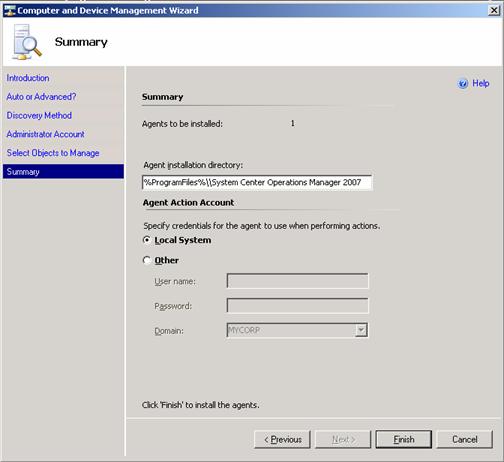
Task: Click the "Click 'Finish' to install" text
Action: pyautogui.click(x=200, y=405)
